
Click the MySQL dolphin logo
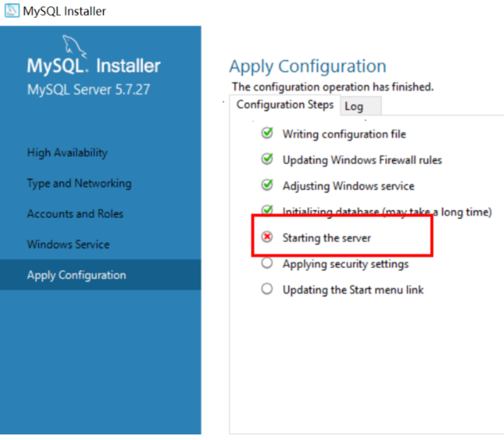coord(74,46)
